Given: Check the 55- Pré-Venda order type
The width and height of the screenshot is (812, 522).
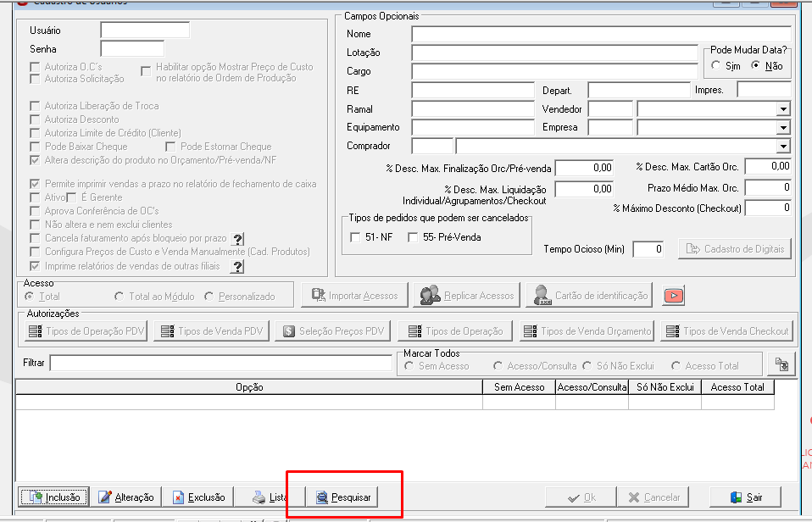Looking at the screenshot, I should click(x=413, y=237).
